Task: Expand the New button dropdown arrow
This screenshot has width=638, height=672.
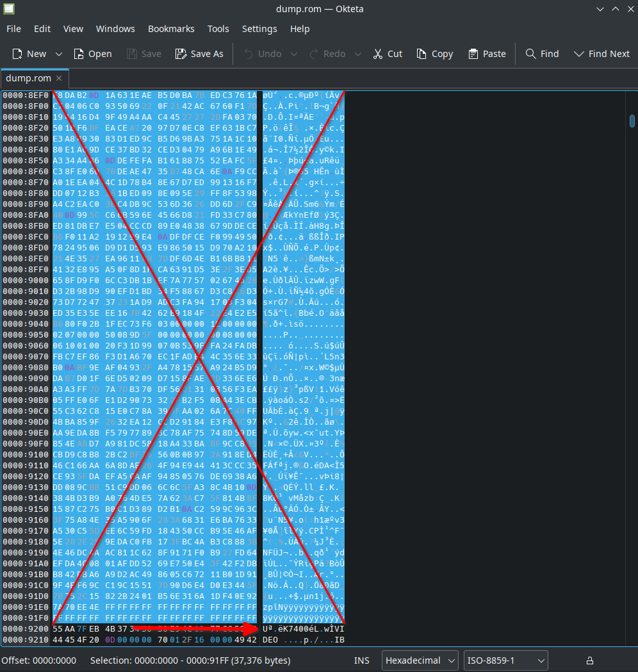Action: [59, 54]
